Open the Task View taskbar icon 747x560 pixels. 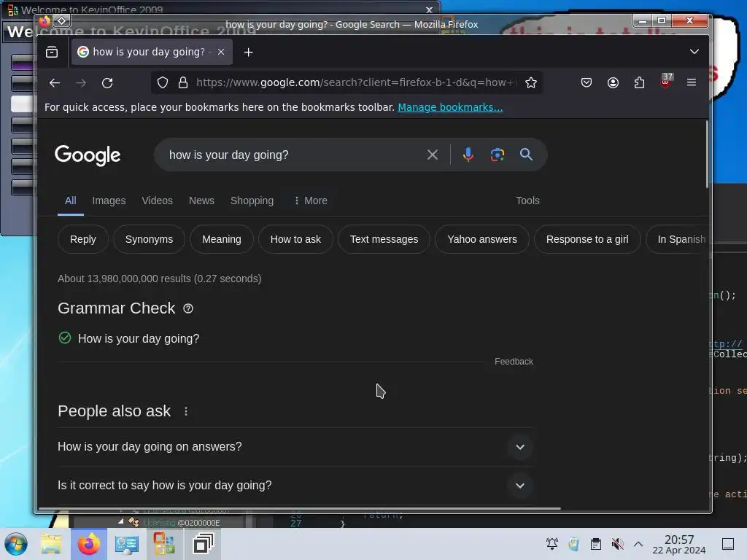203,544
